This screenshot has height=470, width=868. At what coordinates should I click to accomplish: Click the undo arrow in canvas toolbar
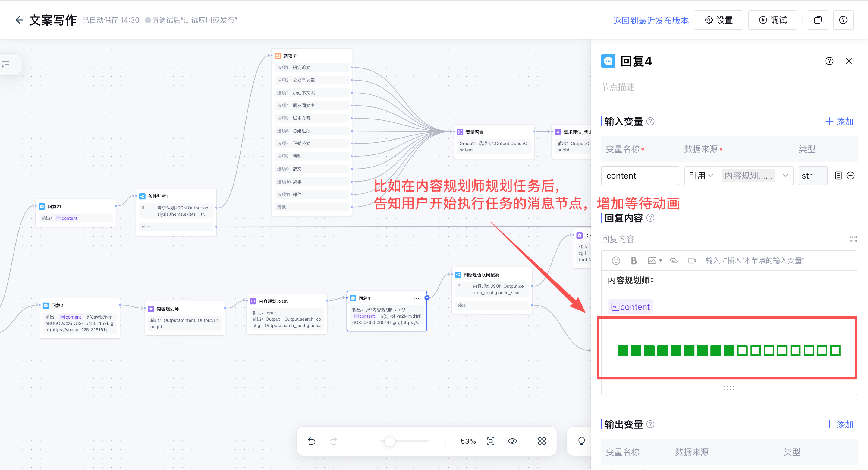(x=311, y=441)
